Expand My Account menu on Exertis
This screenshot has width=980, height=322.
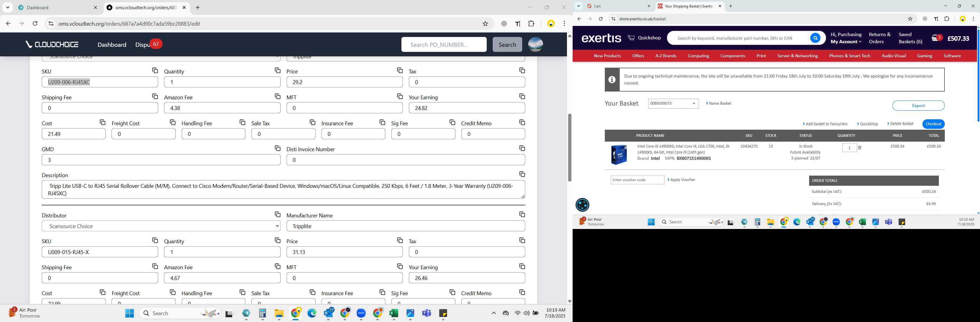(x=846, y=42)
